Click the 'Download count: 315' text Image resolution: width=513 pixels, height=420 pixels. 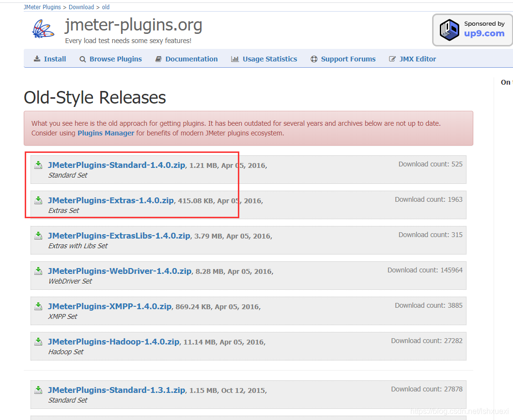pyautogui.click(x=430, y=235)
